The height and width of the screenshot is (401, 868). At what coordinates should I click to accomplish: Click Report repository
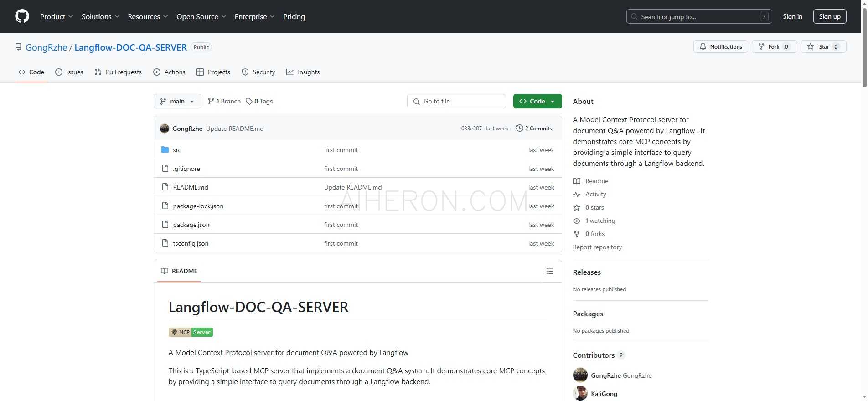597,247
